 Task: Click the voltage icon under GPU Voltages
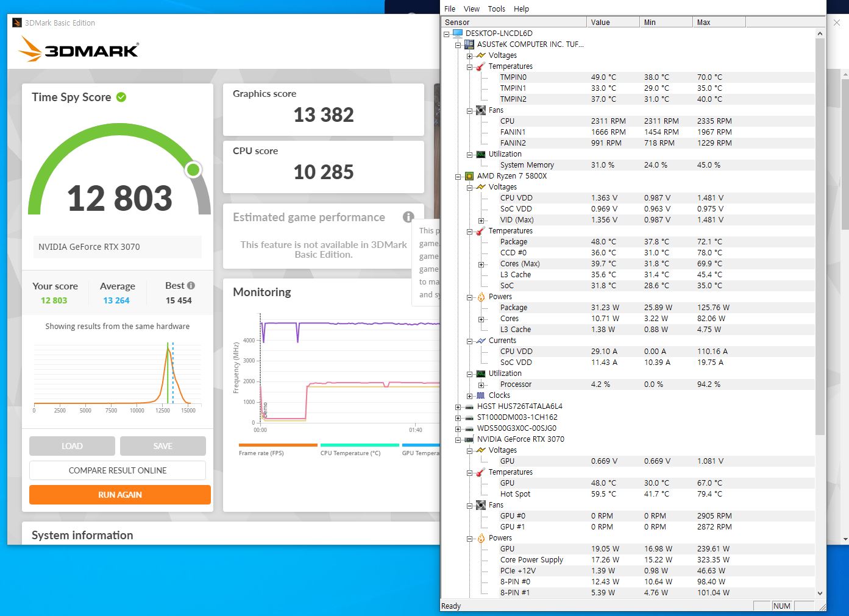(481, 450)
